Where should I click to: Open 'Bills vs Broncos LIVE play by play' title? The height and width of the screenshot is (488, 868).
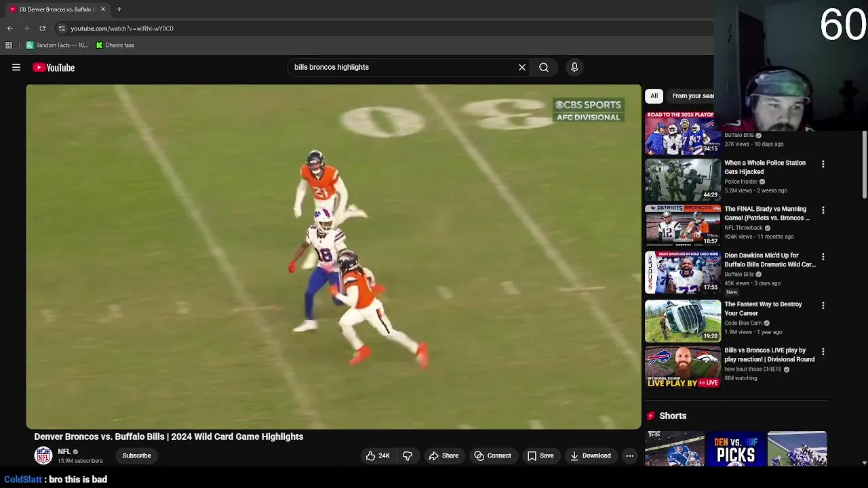tap(770, 355)
